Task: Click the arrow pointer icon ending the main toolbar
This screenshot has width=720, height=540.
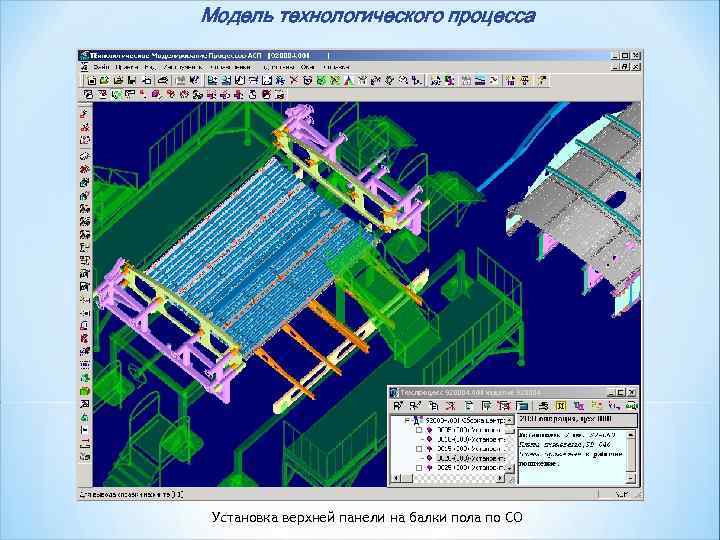Action: 543,81
